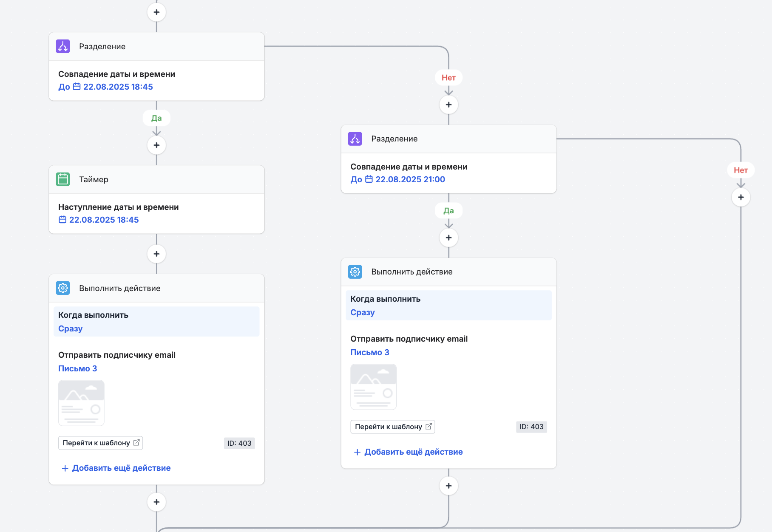Click the purple Разделение split icon on left node
This screenshot has height=532, width=772.
[x=63, y=46]
